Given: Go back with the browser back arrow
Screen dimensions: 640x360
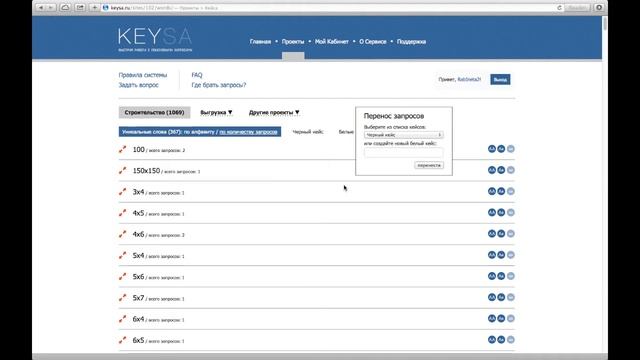Looking at the screenshot, I should (40, 8).
